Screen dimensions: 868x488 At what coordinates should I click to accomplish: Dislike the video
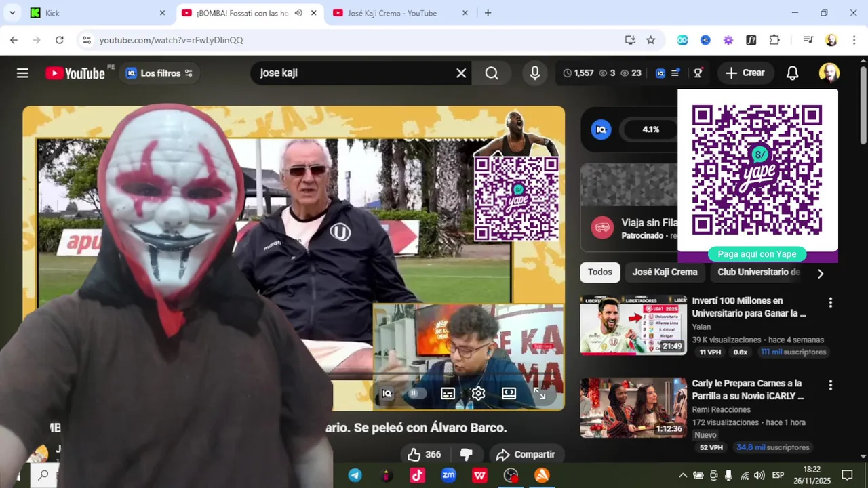466,454
